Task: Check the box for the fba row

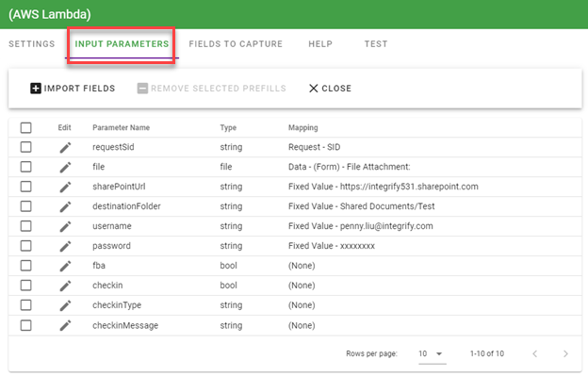Action: [25, 266]
